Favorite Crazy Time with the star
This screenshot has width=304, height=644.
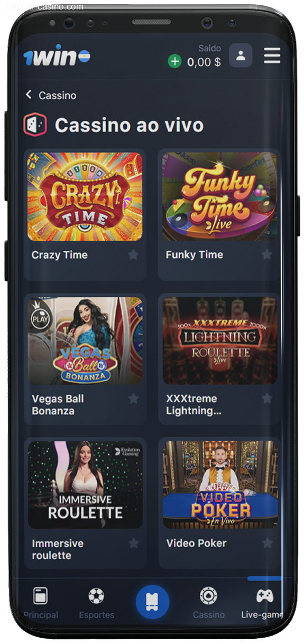(x=133, y=254)
